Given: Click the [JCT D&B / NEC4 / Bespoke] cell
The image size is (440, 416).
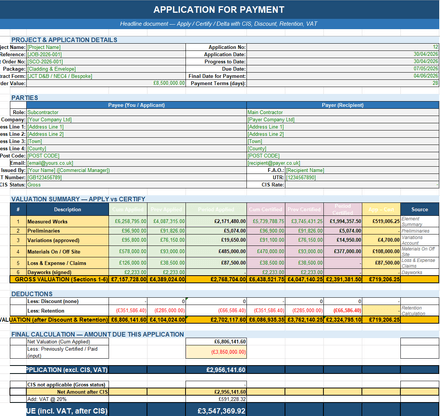Looking at the screenshot, I should point(106,76).
